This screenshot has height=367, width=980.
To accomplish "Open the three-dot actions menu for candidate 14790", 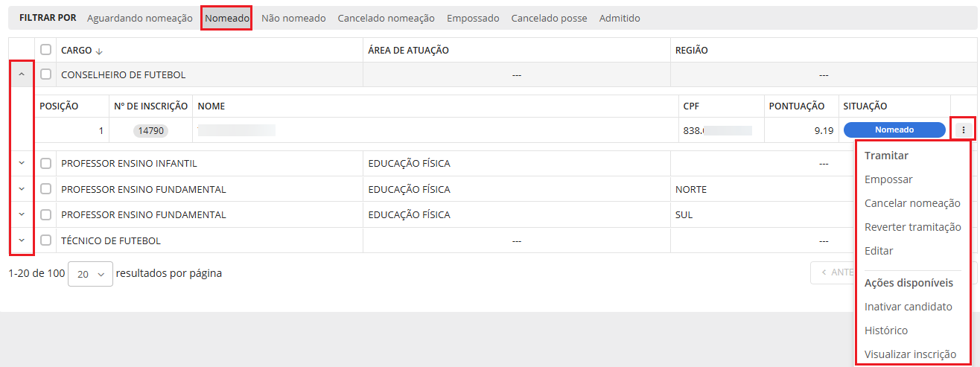I will click(x=963, y=130).
